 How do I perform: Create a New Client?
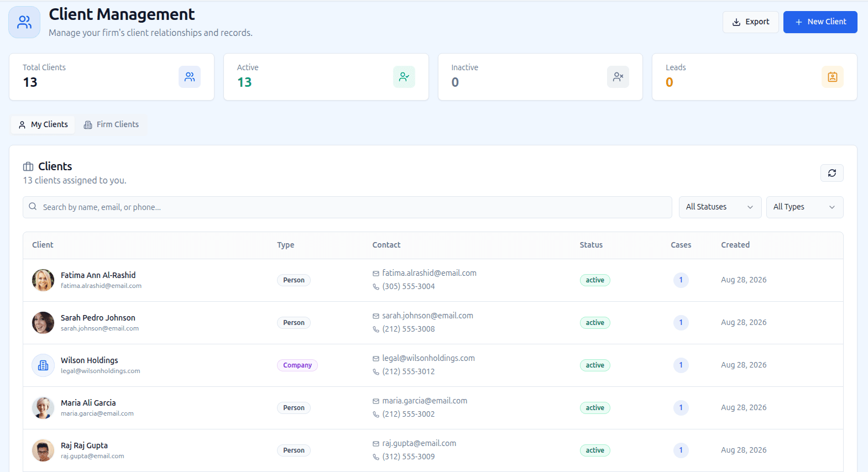pos(820,22)
